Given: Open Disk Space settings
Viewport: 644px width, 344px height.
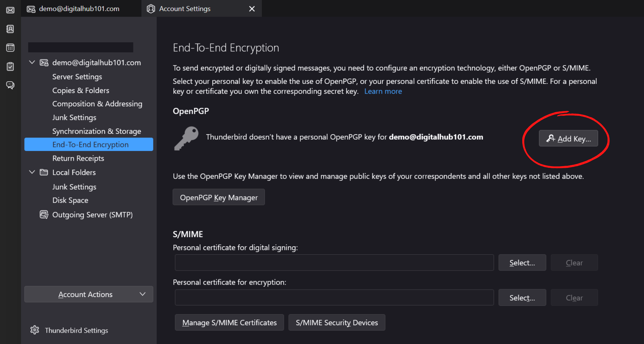Looking at the screenshot, I should (x=70, y=200).
